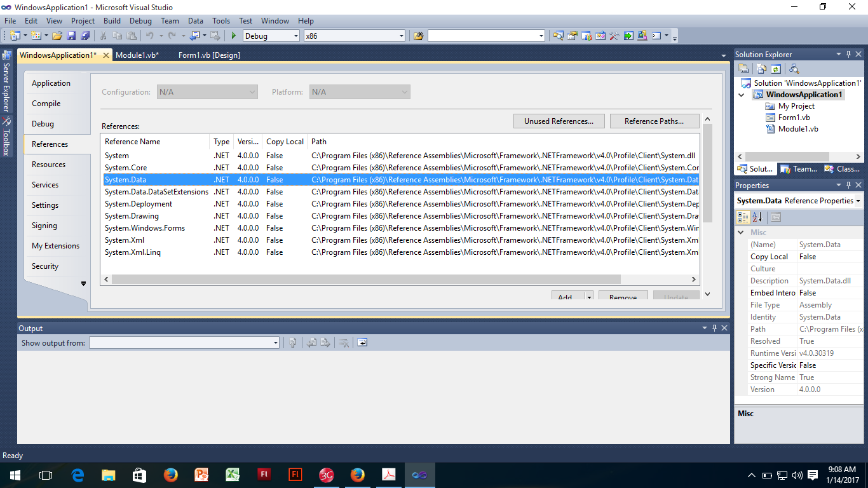Click the New Project toolbar icon

(x=15, y=36)
